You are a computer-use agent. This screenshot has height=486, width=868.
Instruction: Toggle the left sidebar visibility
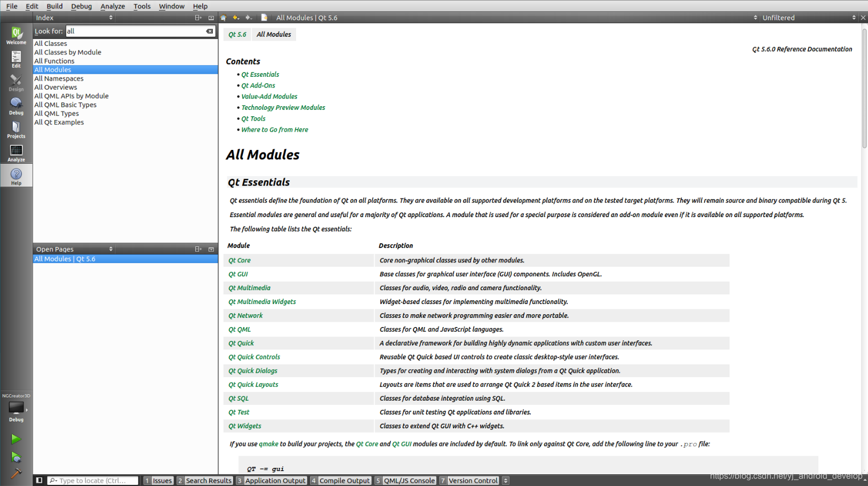point(39,481)
